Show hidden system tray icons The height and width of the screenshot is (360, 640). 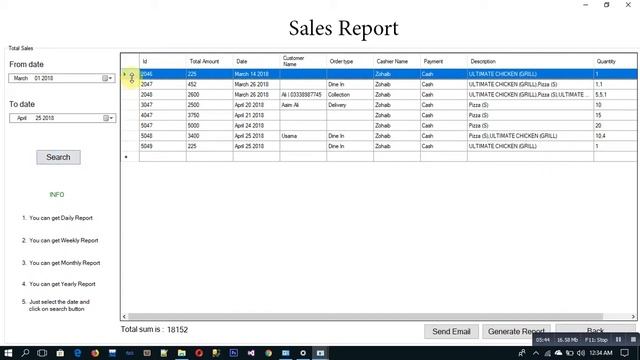536,353
